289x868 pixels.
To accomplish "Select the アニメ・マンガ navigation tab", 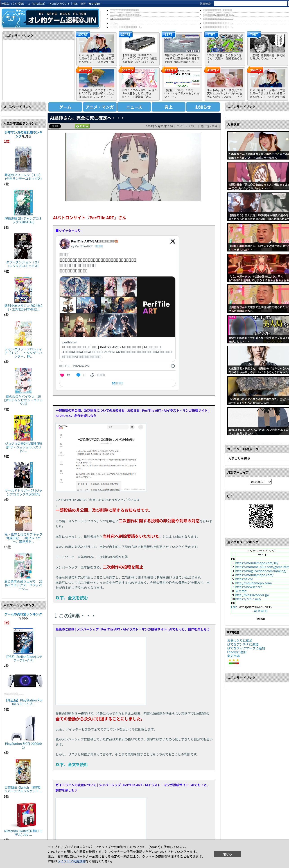I will click(99, 107).
